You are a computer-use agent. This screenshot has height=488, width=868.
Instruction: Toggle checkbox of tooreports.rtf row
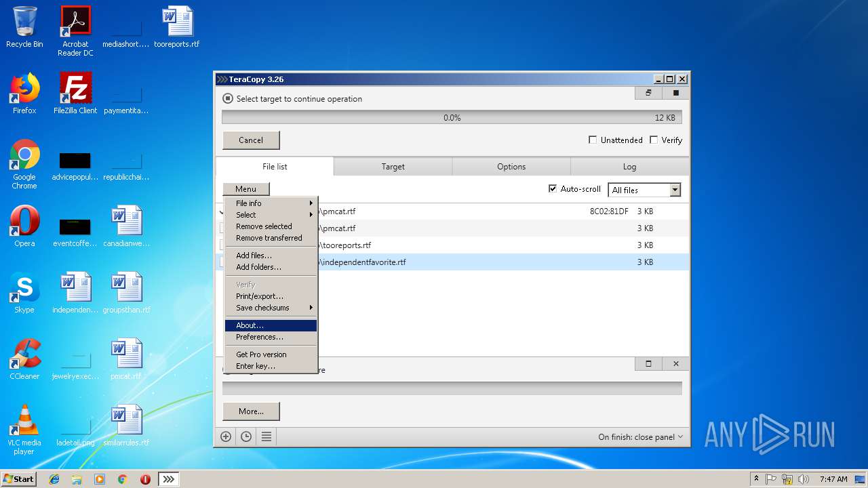(x=222, y=245)
